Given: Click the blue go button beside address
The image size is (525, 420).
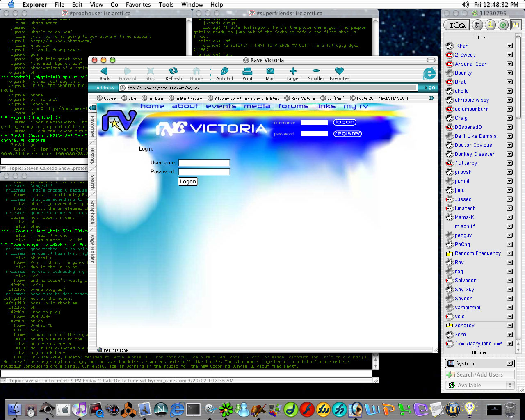Looking at the screenshot, I should pos(429,88).
